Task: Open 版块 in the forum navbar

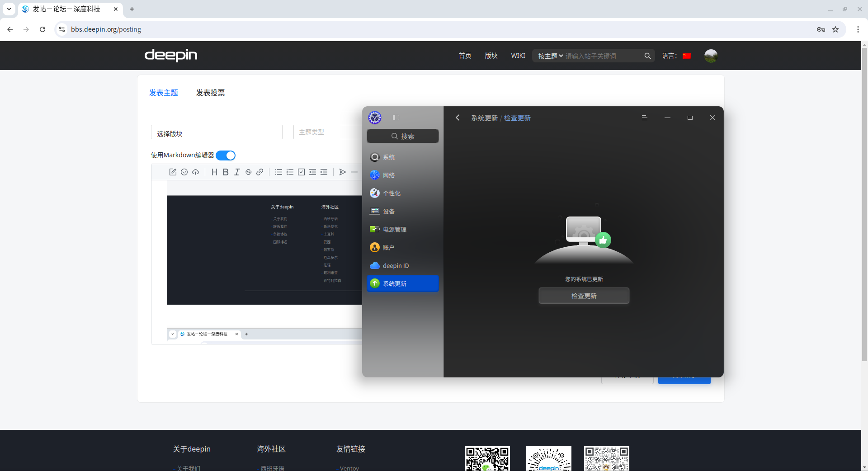Action: point(491,56)
